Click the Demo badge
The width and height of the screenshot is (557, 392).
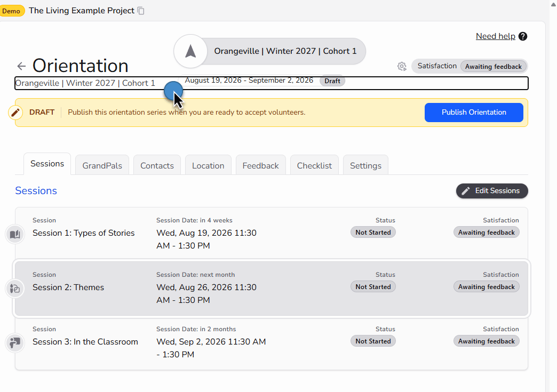[12, 11]
